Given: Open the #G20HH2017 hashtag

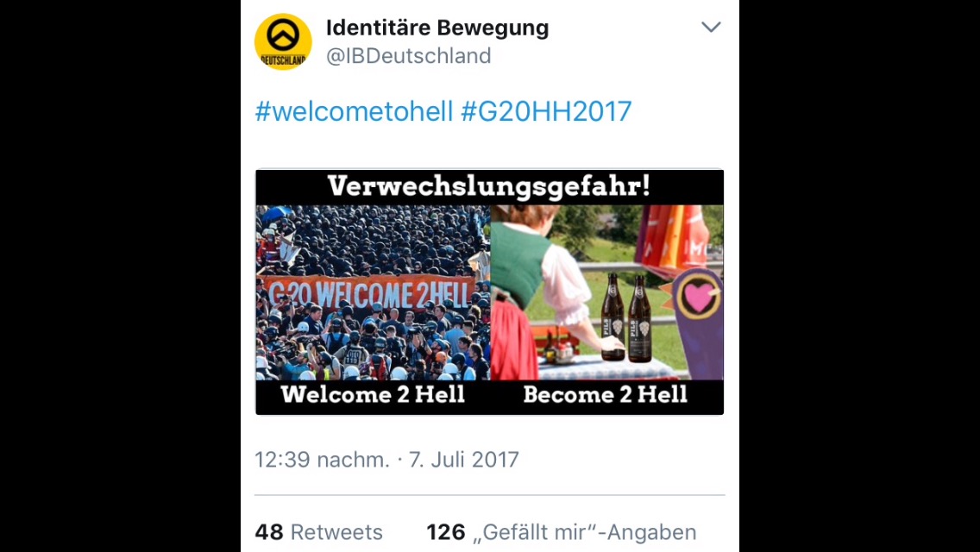Looking at the screenshot, I should [545, 111].
